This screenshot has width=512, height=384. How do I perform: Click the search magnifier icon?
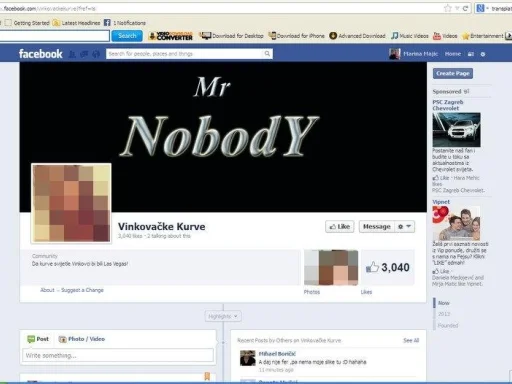tap(267, 54)
